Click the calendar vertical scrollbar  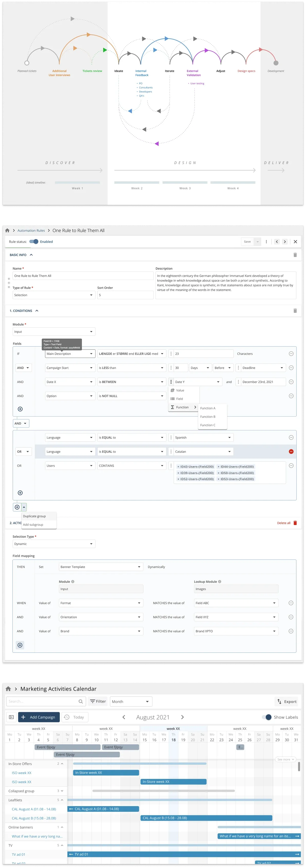(x=299, y=767)
